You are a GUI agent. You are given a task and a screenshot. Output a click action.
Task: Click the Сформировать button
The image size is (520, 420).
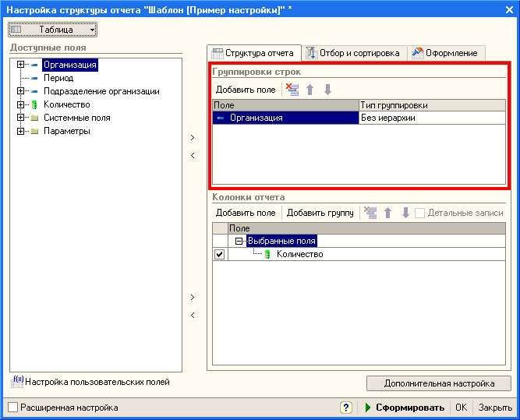[404, 408]
